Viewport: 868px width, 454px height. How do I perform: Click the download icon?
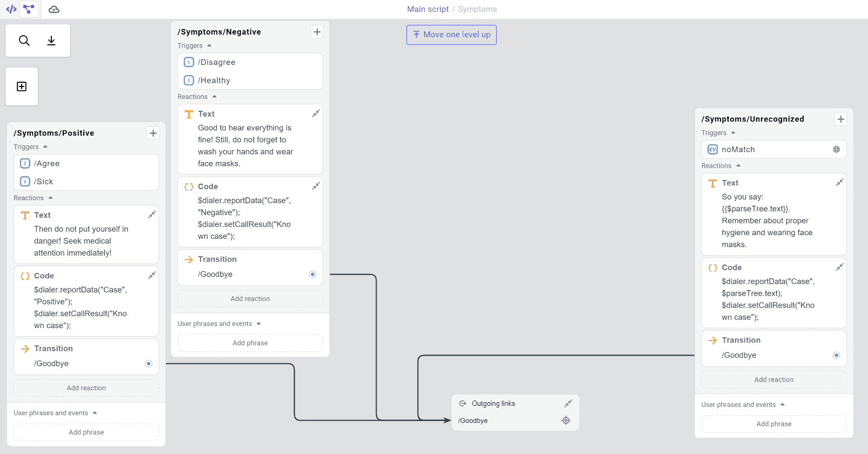pyautogui.click(x=51, y=41)
